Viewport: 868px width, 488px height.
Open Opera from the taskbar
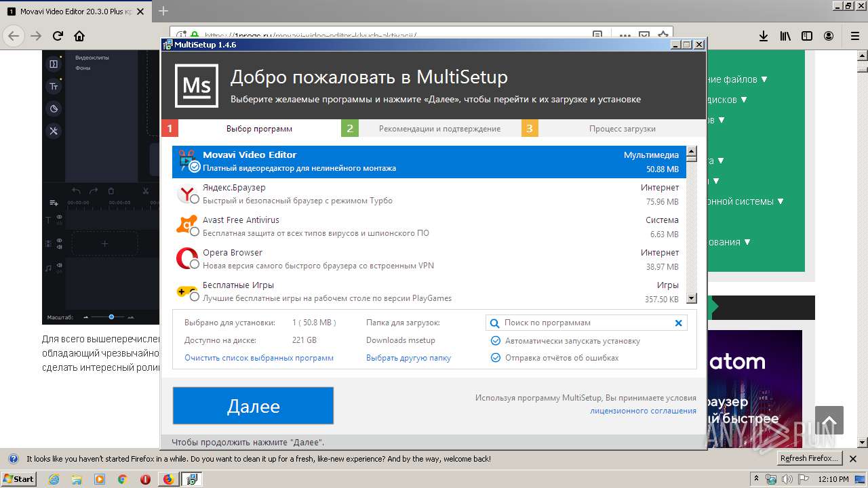tap(145, 479)
